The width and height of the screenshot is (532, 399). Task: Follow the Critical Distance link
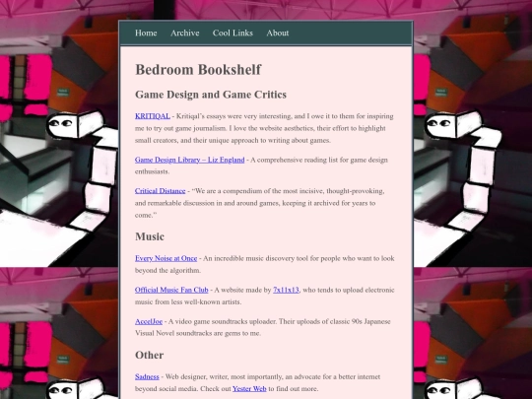click(161, 191)
